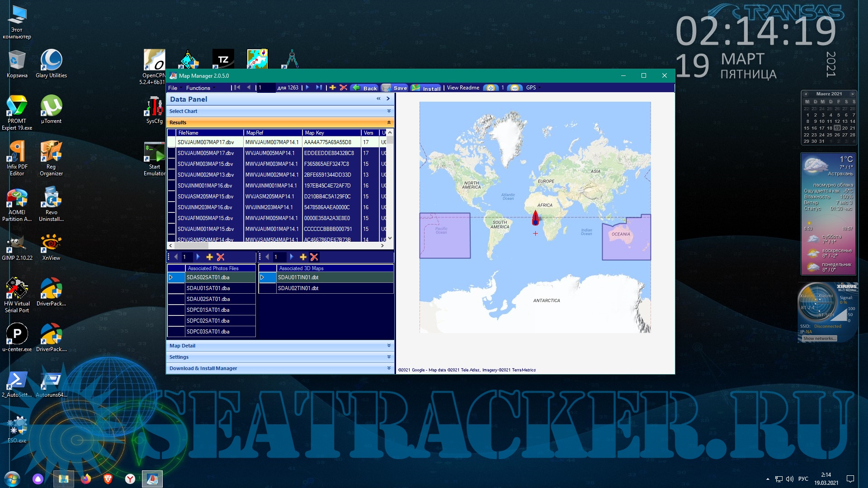Screen dimensions: 868x488
Task: Add new record with yellow plus in toolbar
Action: [333, 88]
